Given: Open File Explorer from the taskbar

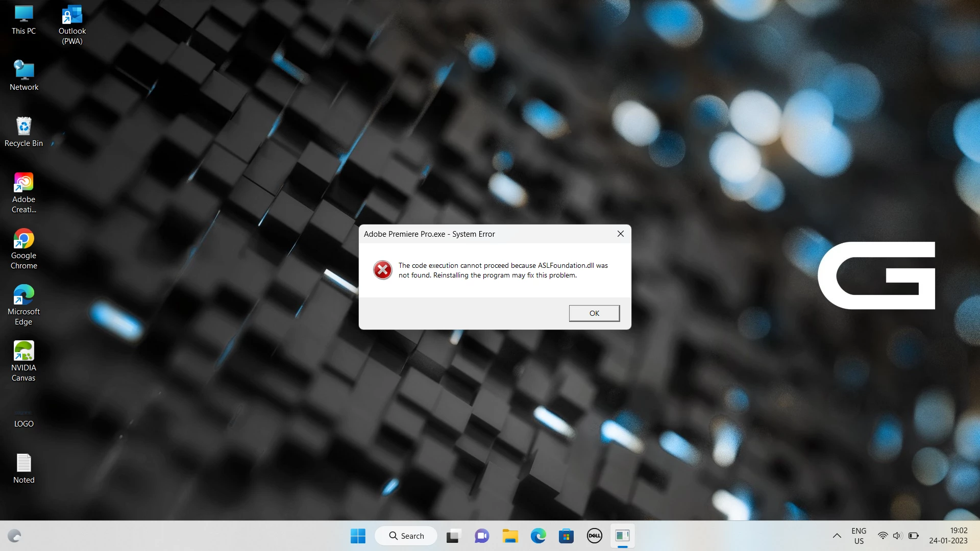Looking at the screenshot, I should pos(510,536).
